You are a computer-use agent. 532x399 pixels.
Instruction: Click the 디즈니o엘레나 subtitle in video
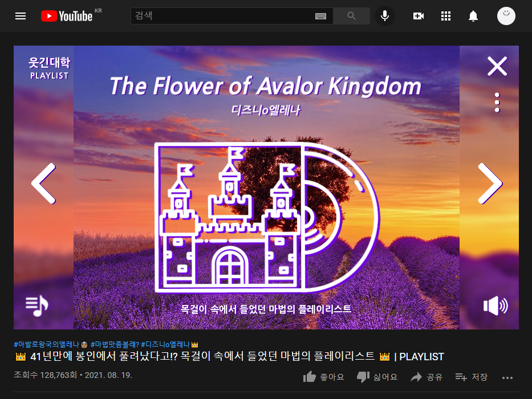click(266, 110)
